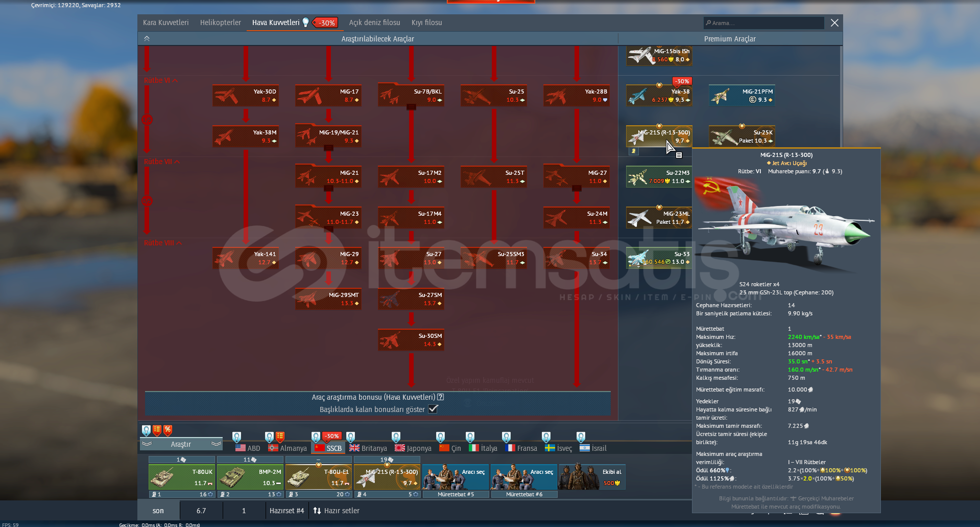Select the Su-27 aircraft card
Viewport: 980px width, 527px height.
click(x=411, y=258)
